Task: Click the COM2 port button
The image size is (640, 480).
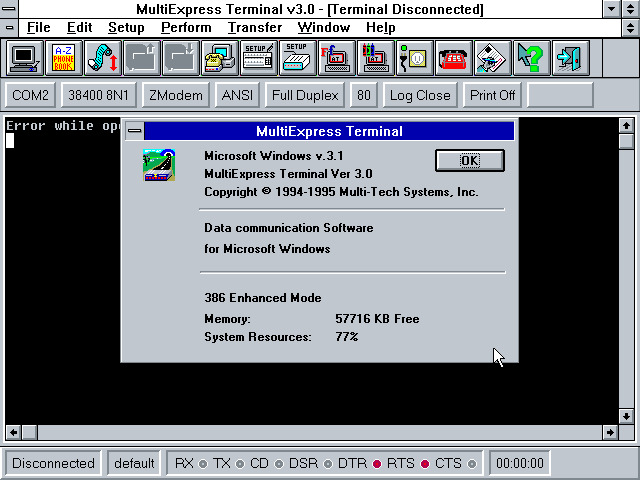Action: point(31,95)
